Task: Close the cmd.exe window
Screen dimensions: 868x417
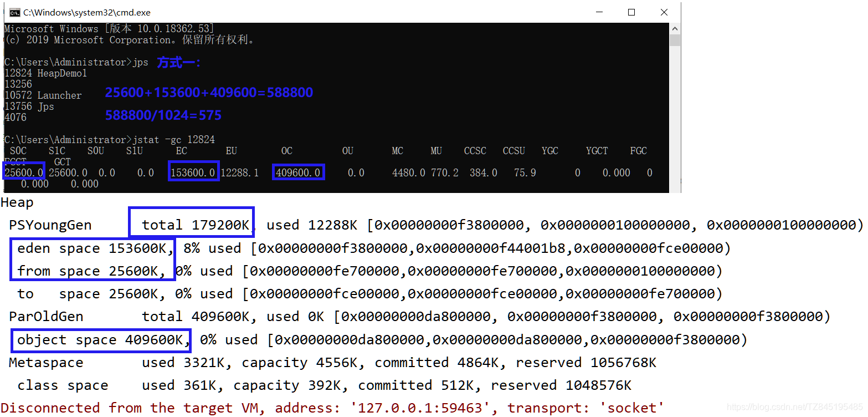Action: coord(664,12)
